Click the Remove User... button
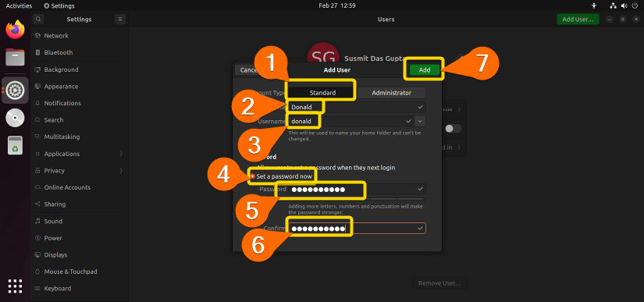 pyautogui.click(x=439, y=283)
